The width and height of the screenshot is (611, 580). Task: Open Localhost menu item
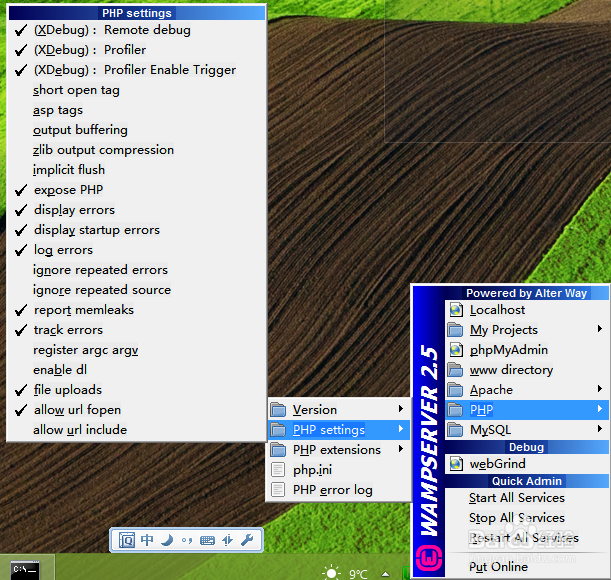(x=527, y=310)
